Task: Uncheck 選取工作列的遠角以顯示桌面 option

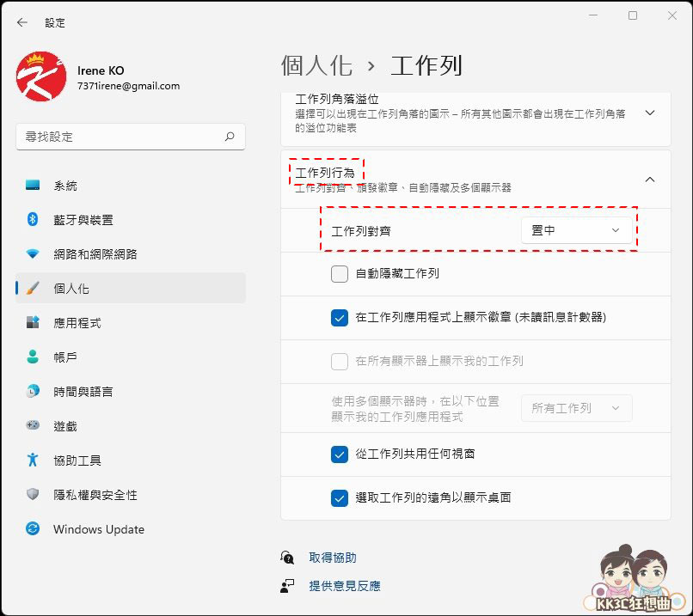Action: (340, 497)
